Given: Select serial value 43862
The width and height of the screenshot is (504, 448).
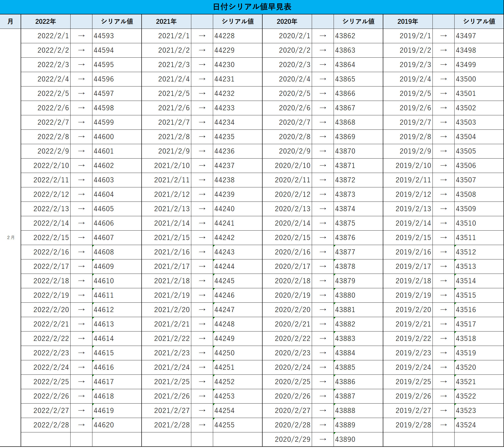Looking at the screenshot, I should point(358,36).
